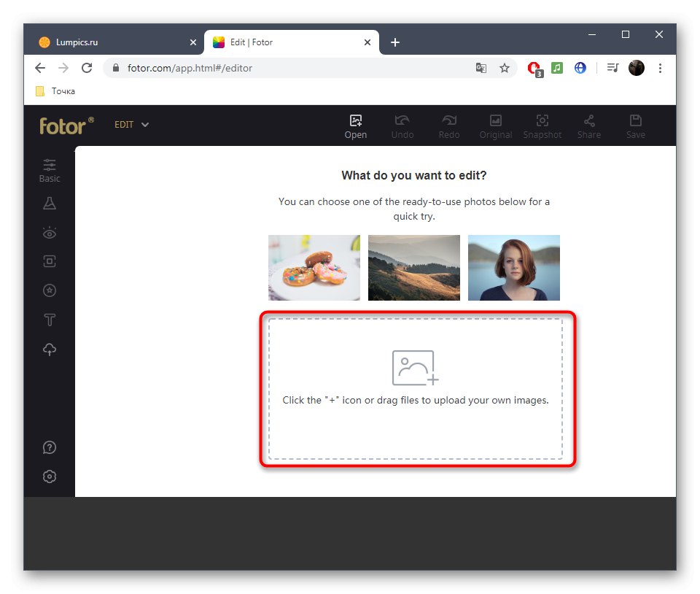The width and height of the screenshot is (700, 594).
Task: Open the Beauty retouch tool (eye icon)
Action: click(49, 232)
